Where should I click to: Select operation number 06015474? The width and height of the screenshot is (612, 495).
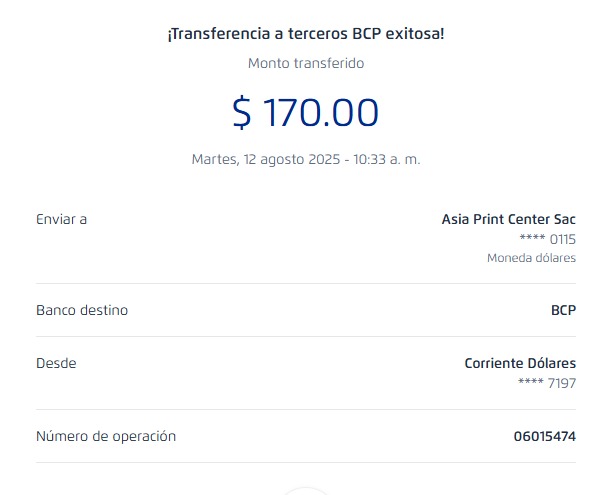tap(544, 436)
